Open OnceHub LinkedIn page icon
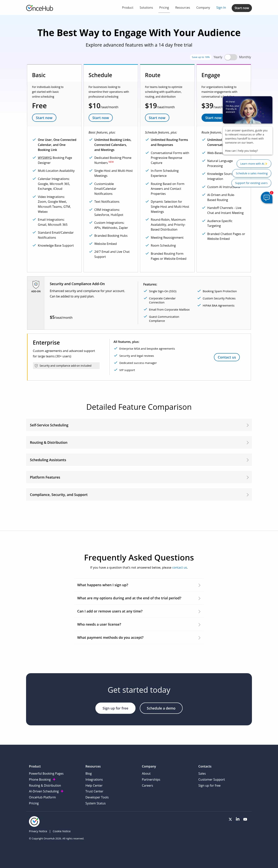 pyautogui.click(x=238, y=819)
